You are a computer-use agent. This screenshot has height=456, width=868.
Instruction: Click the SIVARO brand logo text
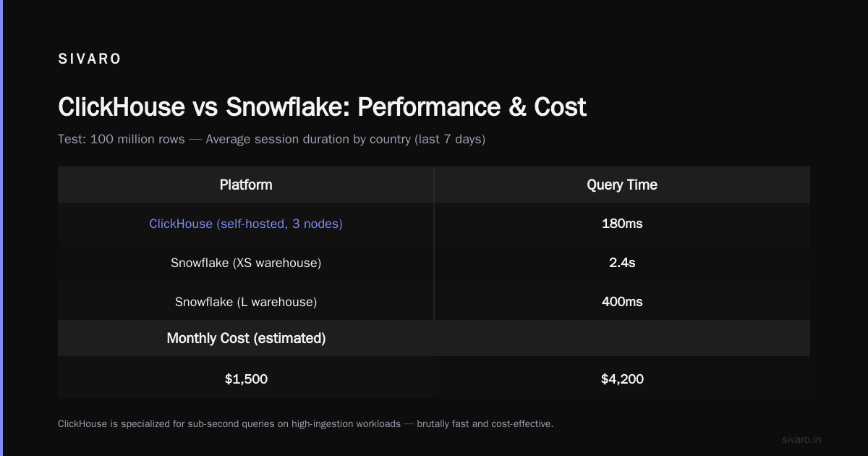click(90, 59)
